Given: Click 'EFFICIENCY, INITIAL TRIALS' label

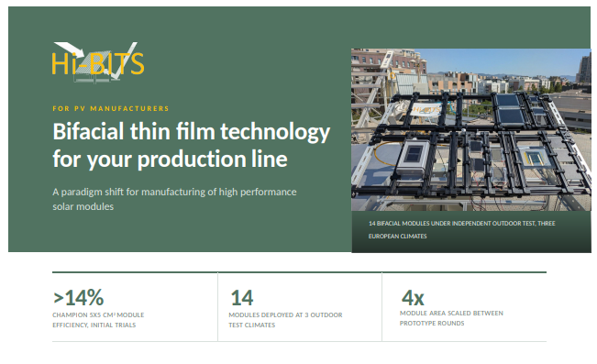Looking at the screenshot, I should (x=94, y=325).
